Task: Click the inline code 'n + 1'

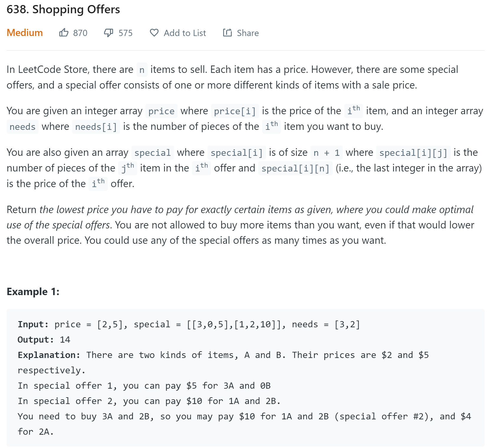Action: pyautogui.click(x=326, y=153)
